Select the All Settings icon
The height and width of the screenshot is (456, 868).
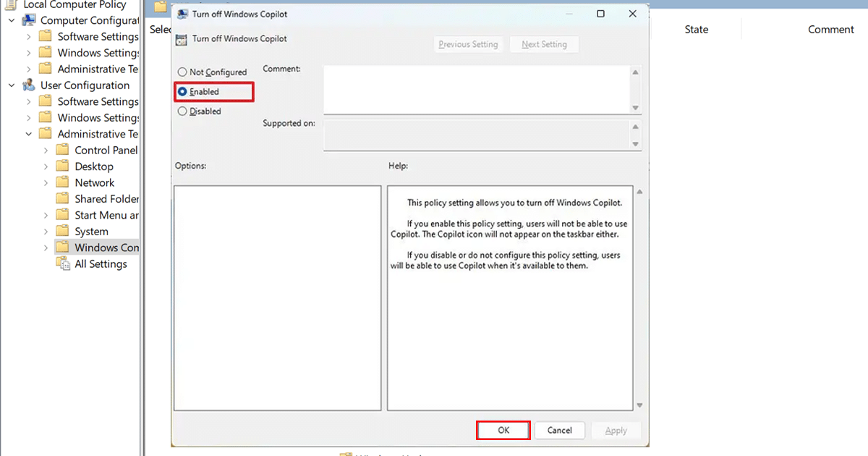[x=63, y=264]
